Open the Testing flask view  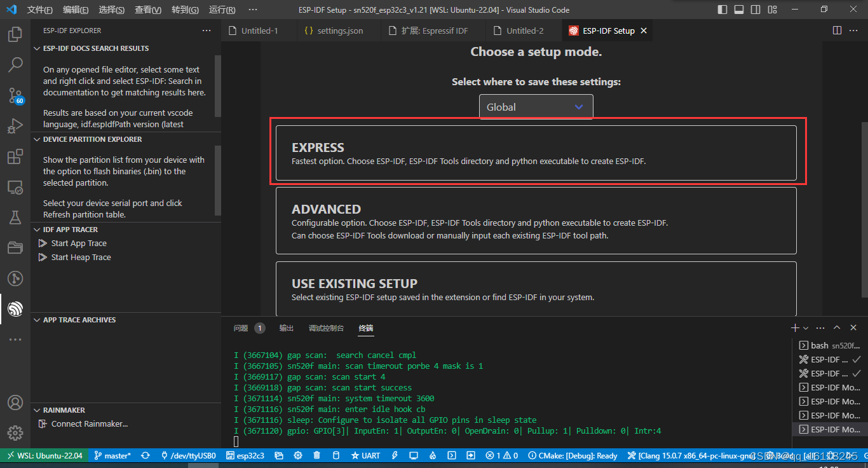tap(15, 217)
